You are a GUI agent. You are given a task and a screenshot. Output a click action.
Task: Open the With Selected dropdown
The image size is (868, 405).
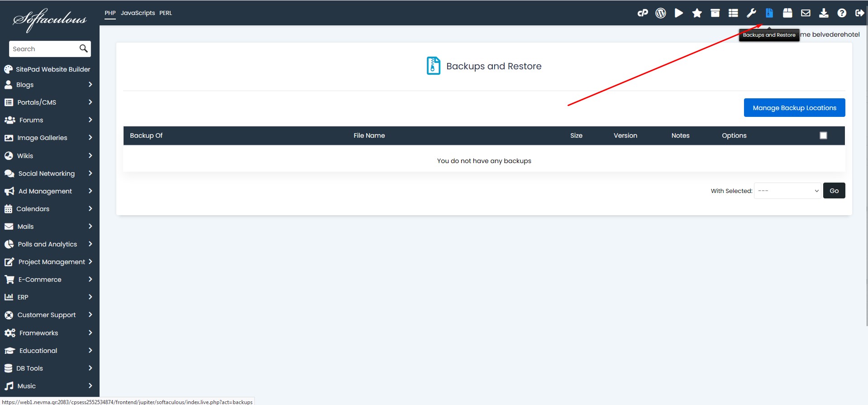pyautogui.click(x=787, y=191)
